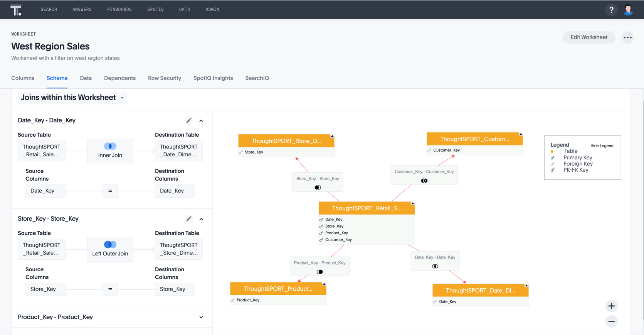Select ThoughtSPORT_Date_Di table header
Viewport: 644px width, 335px height.
tap(480, 290)
